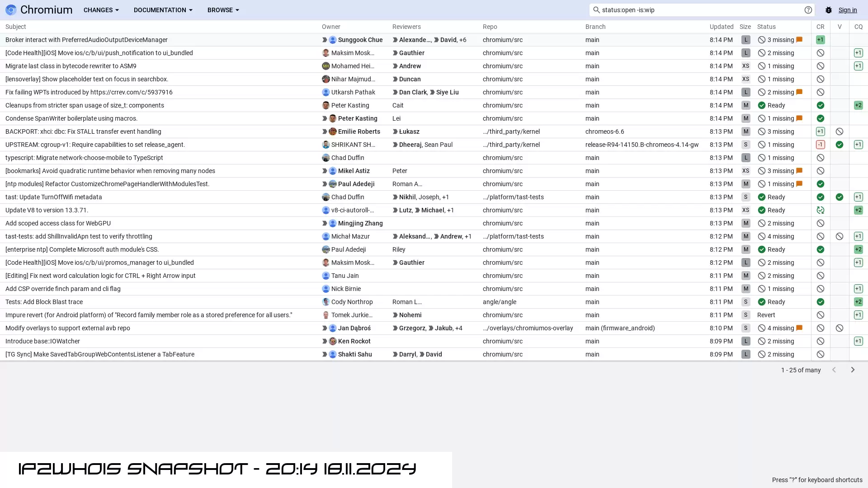Click the search/help question mark icon

pyautogui.click(x=808, y=9)
